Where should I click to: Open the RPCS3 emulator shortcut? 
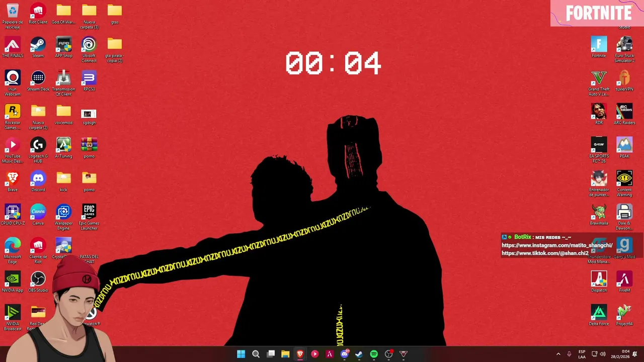pyautogui.click(x=89, y=81)
